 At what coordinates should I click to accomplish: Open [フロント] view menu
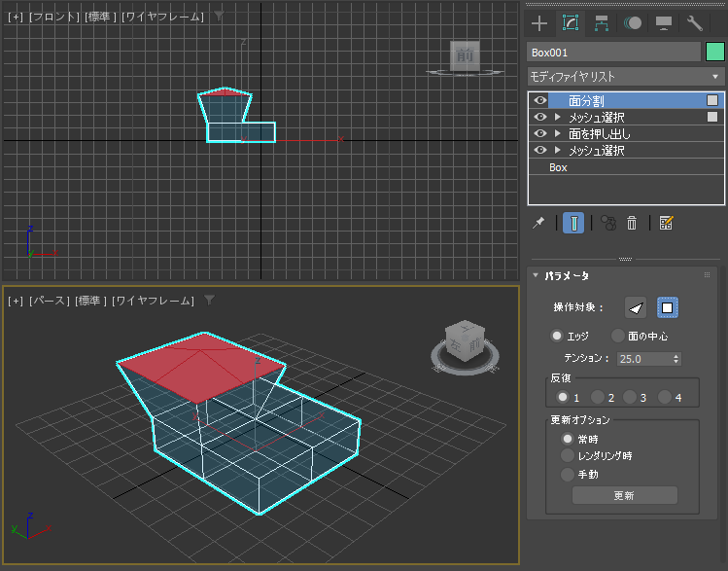(54, 17)
